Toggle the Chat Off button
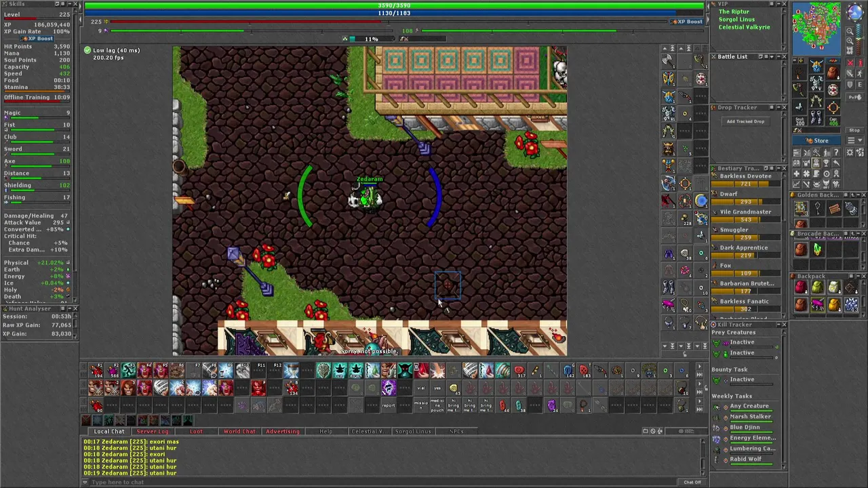The width and height of the screenshot is (868, 488). (x=692, y=482)
